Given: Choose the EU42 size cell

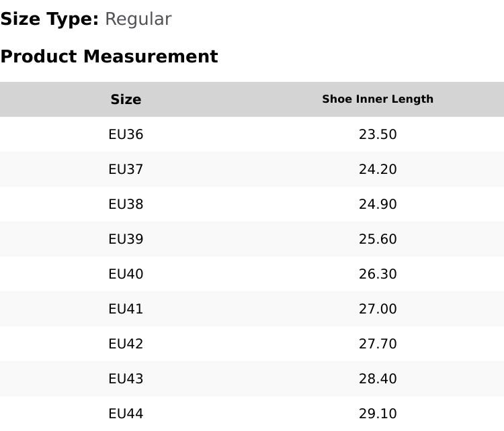Looking at the screenshot, I should 126,344.
